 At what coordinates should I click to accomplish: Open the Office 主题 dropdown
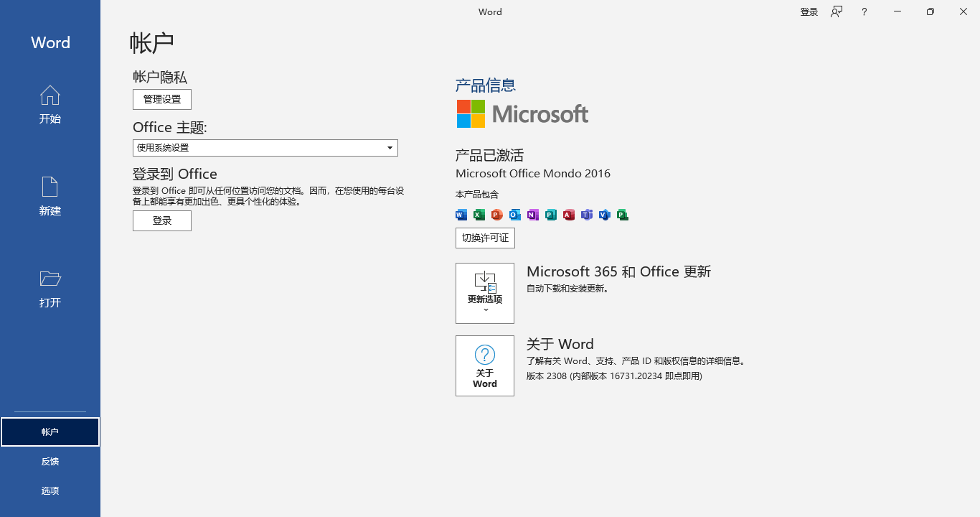(x=265, y=148)
